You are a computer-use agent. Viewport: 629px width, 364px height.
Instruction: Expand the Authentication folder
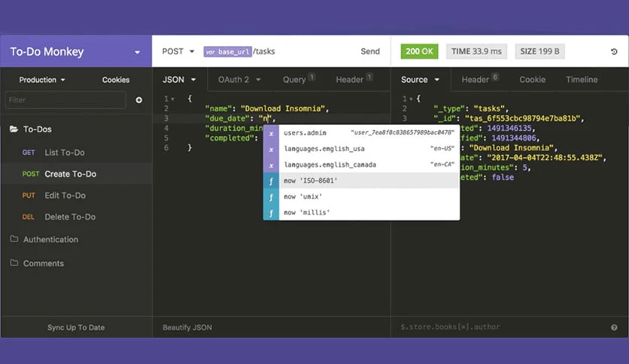(x=44, y=239)
